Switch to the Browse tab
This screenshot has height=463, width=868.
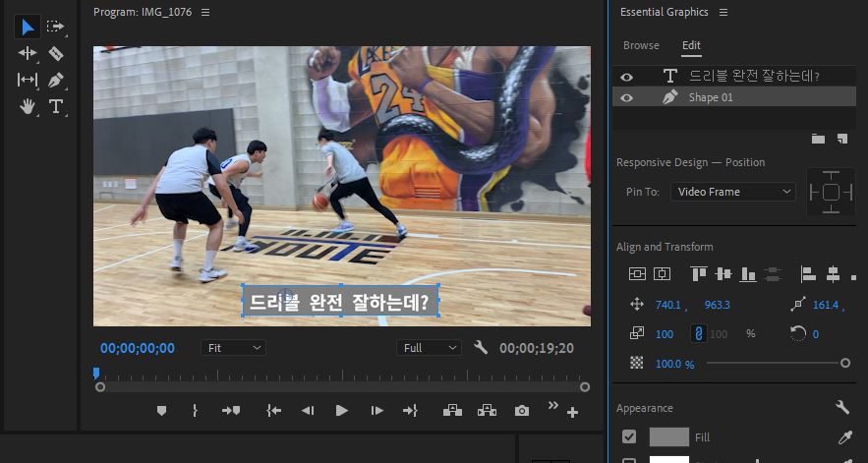(x=641, y=45)
